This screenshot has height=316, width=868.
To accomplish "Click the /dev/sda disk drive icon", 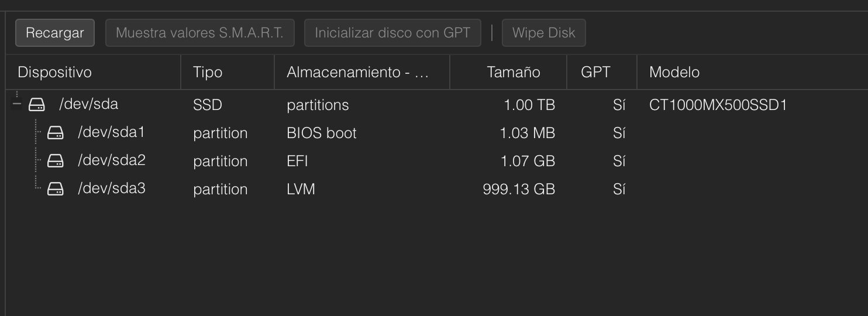I will pos(37,105).
